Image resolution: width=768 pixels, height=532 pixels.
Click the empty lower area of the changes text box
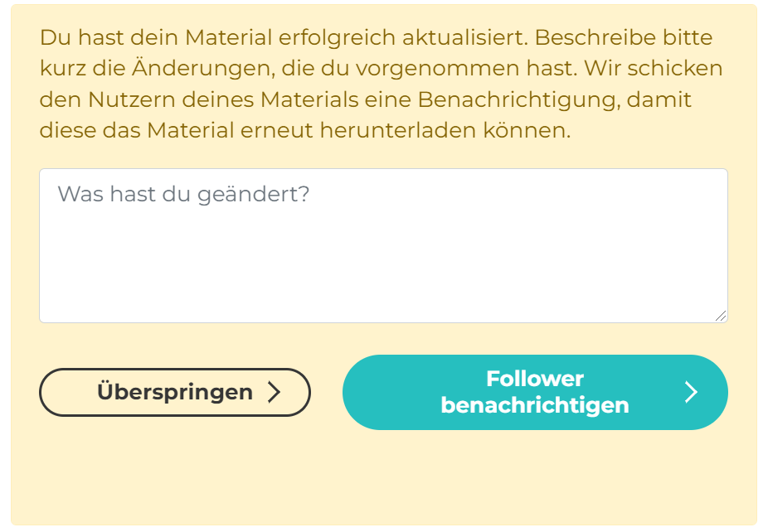tap(383, 286)
